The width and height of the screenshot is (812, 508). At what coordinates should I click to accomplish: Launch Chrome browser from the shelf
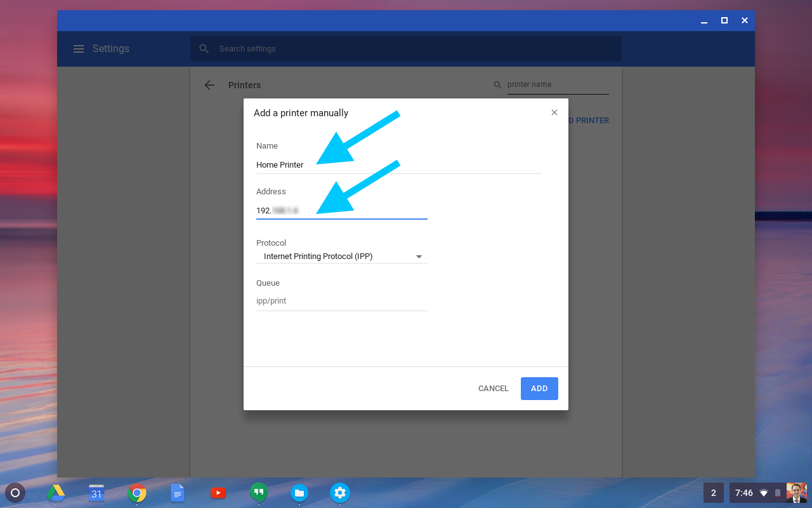137,493
